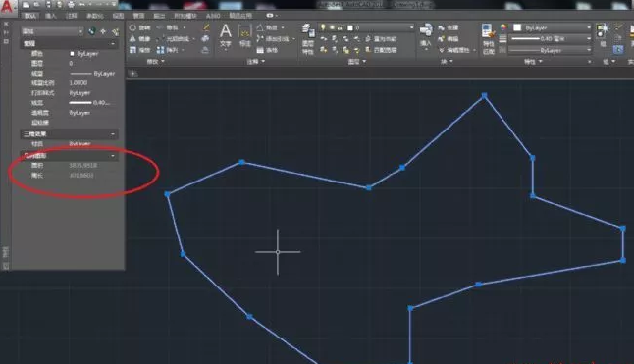Select the Rotate (旋转) tool
634x364 pixels.
pos(139,27)
